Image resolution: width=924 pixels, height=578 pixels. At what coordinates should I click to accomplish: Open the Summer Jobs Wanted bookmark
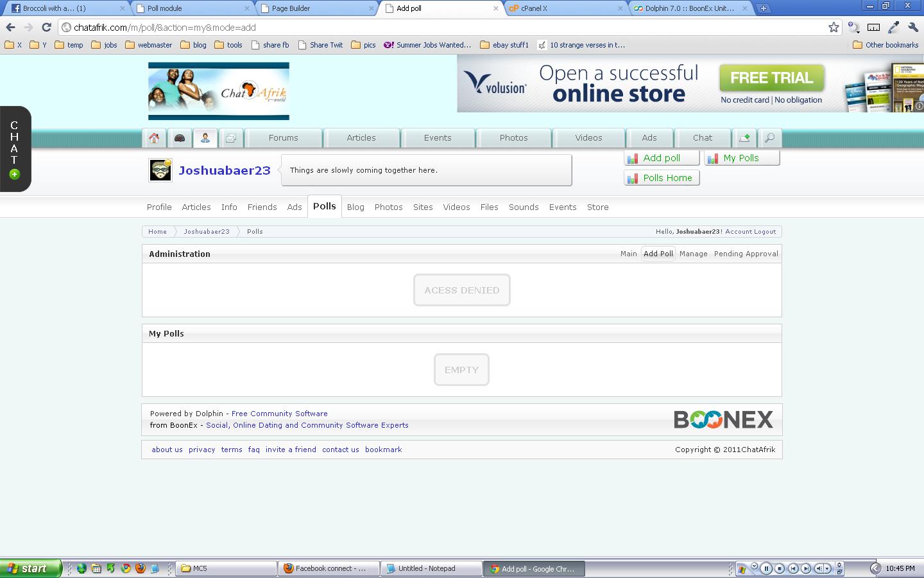click(427, 45)
